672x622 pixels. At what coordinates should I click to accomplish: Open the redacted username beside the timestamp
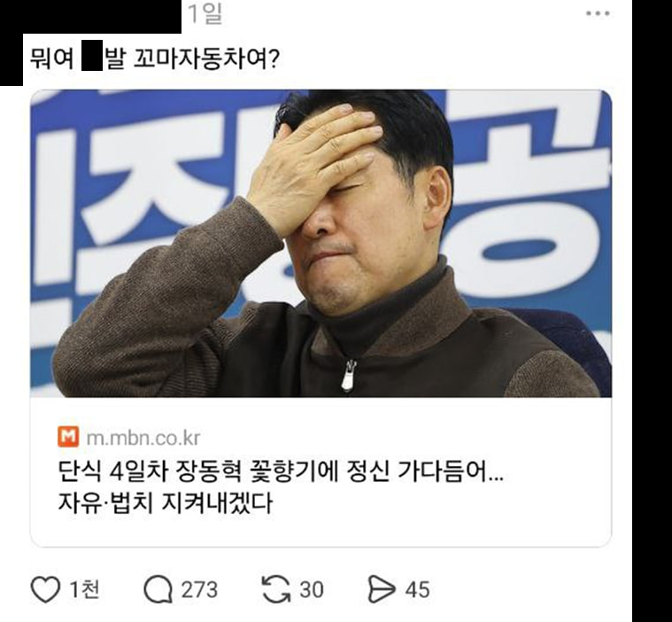pyautogui.click(x=91, y=17)
